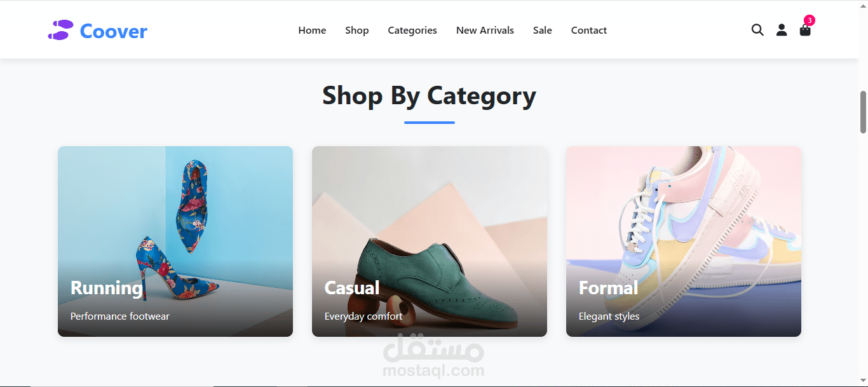The image size is (868, 387).
Task: Go to the Home menu item
Action: pyautogui.click(x=312, y=30)
